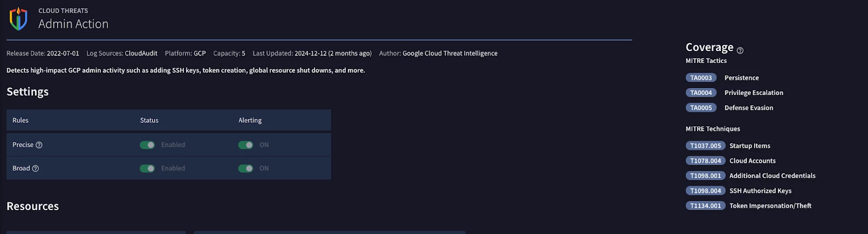
Task: Click the Startup Items technique label
Action: click(750, 146)
